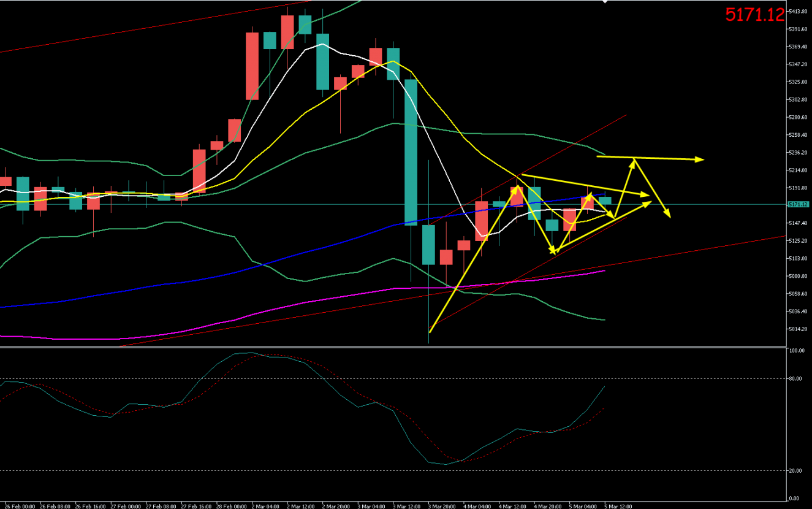Click the 20.00 level label on oscillator
This screenshot has height=509, width=812.
tap(795, 470)
